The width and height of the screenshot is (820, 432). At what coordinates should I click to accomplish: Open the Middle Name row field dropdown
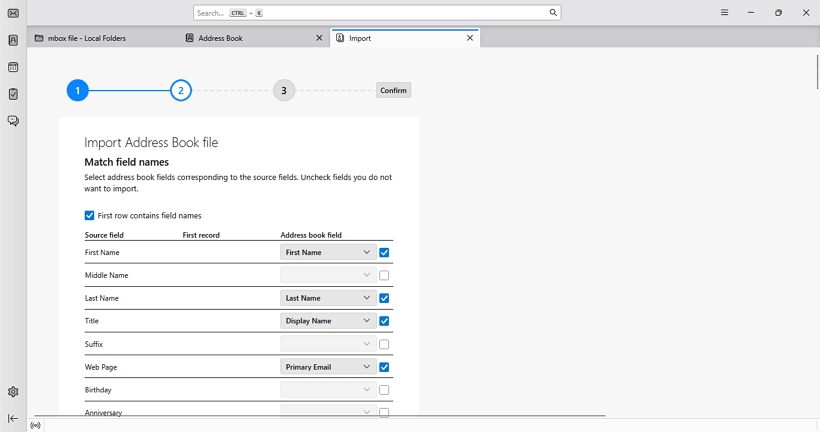[328, 275]
